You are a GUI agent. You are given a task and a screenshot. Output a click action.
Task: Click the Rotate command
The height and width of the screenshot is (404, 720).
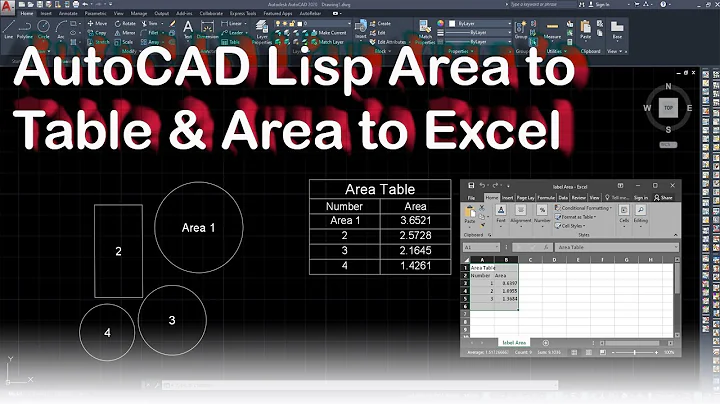point(125,23)
